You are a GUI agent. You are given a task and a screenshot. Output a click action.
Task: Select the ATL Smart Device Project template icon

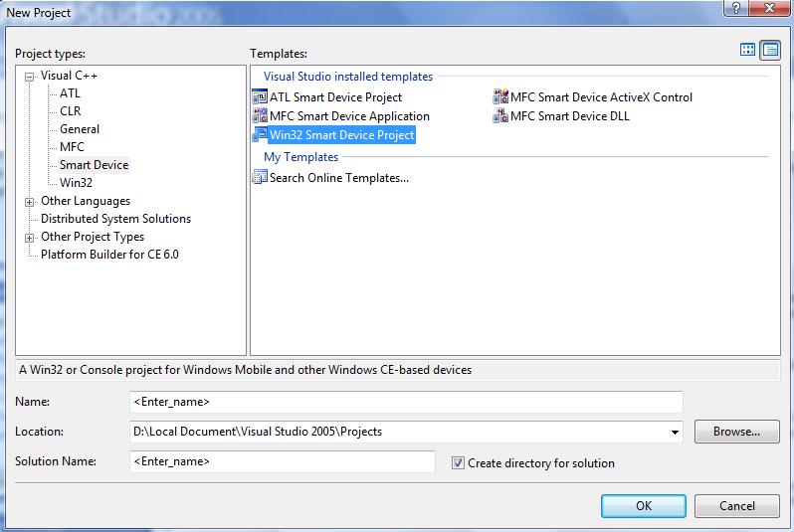(260, 96)
